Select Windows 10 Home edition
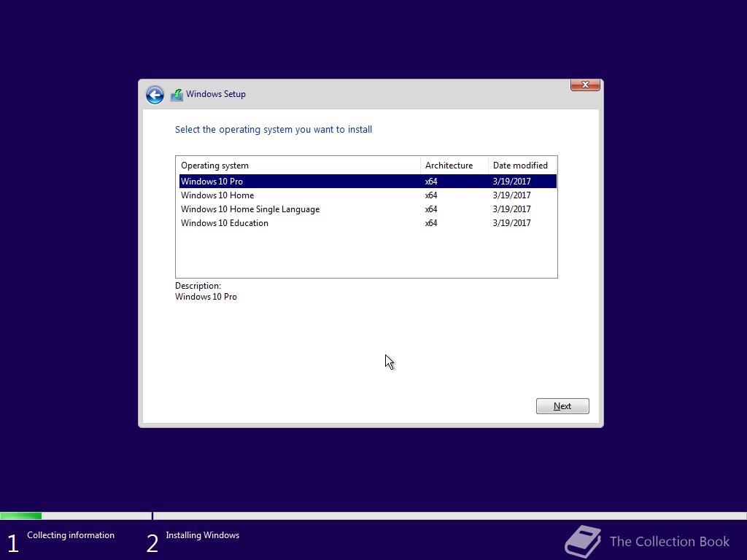This screenshot has width=747, height=560. (x=368, y=195)
